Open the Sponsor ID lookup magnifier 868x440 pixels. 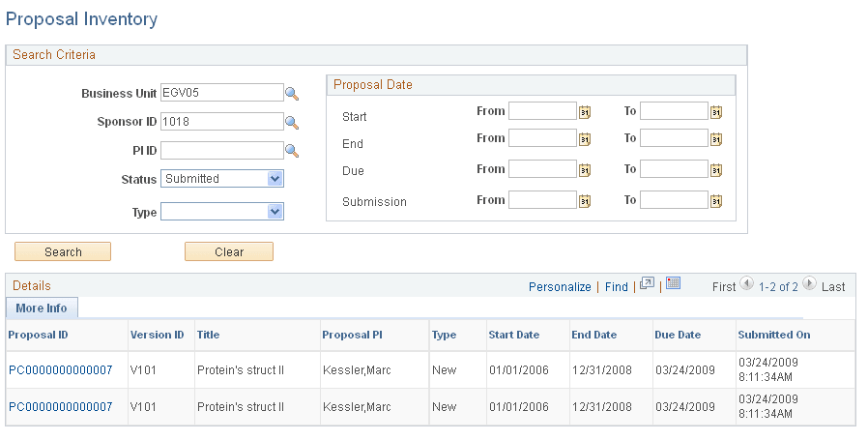(292, 123)
